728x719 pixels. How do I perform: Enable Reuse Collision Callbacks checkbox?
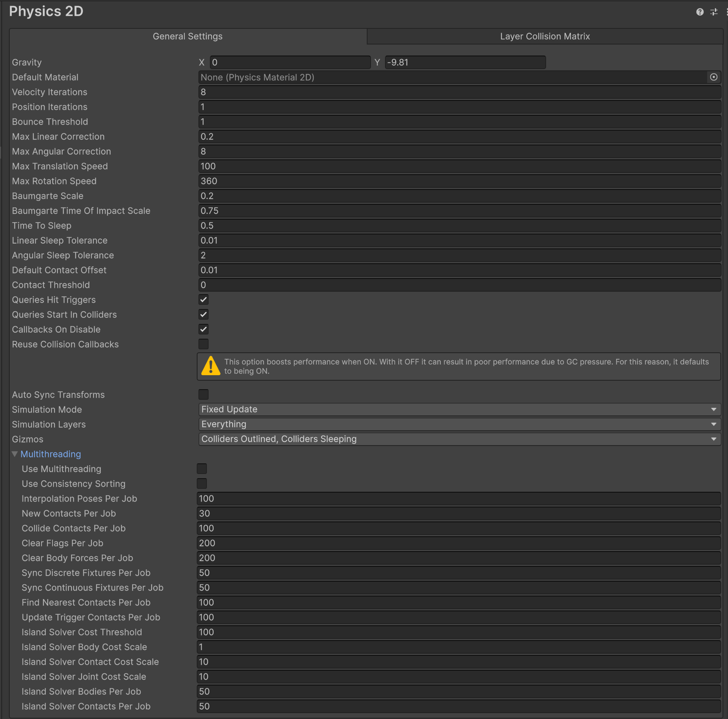coord(204,344)
